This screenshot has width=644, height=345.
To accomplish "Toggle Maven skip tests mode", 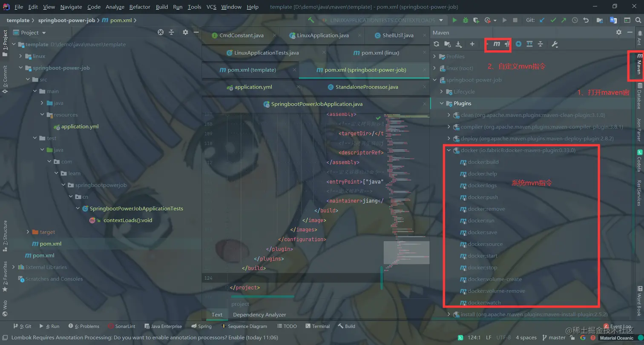I will tap(518, 44).
